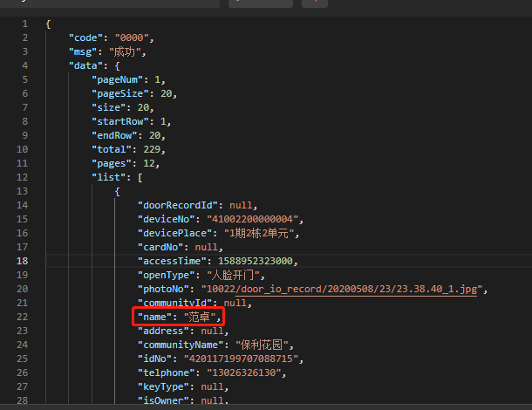Select the "420117199707088715" idNo value
The width and height of the screenshot is (532, 410).
(241, 359)
